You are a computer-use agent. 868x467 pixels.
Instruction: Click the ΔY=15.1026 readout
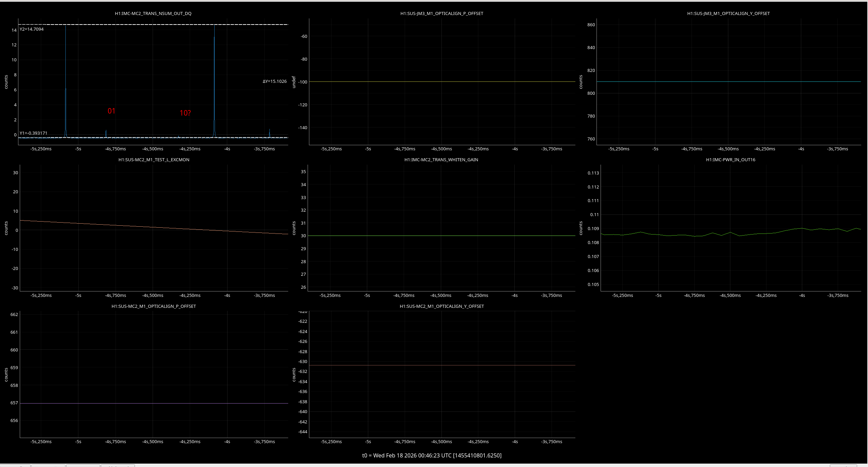pyautogui.click(x=275, y=81)
